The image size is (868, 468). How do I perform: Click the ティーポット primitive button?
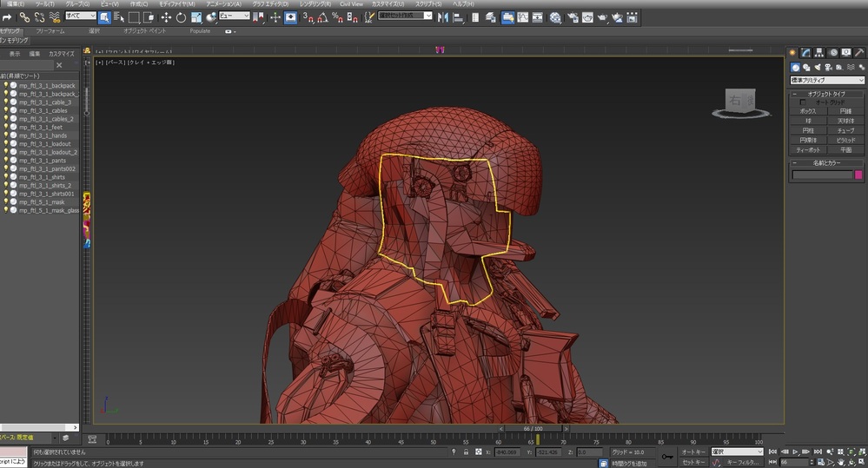[808, 149]
